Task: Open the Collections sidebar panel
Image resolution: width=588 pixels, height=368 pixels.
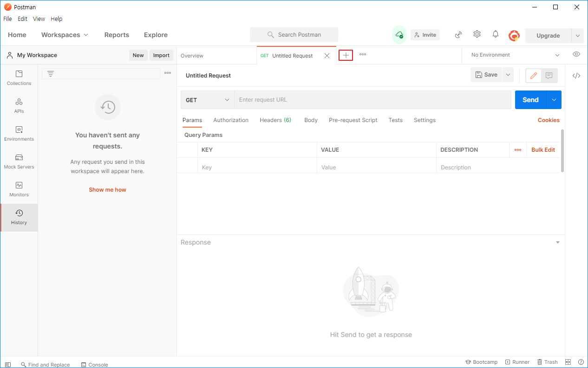Action: click(x=19, y=78)
